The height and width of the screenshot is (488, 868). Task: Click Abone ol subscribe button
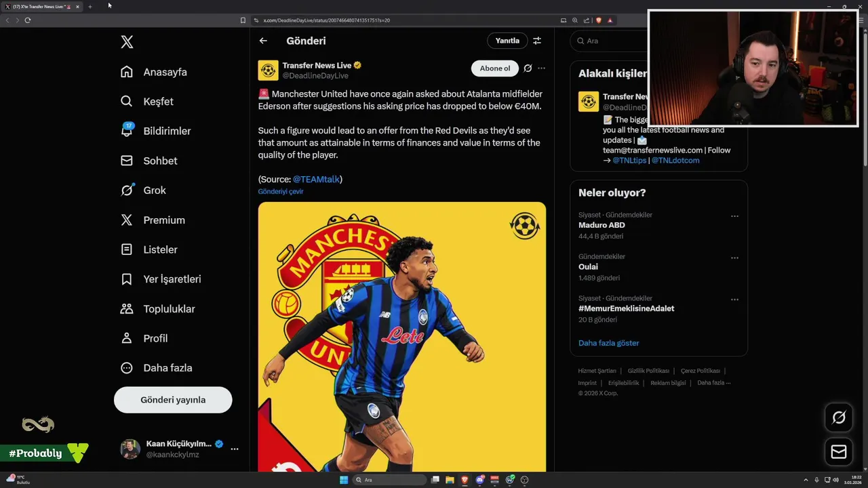click(x=495, y=68)
